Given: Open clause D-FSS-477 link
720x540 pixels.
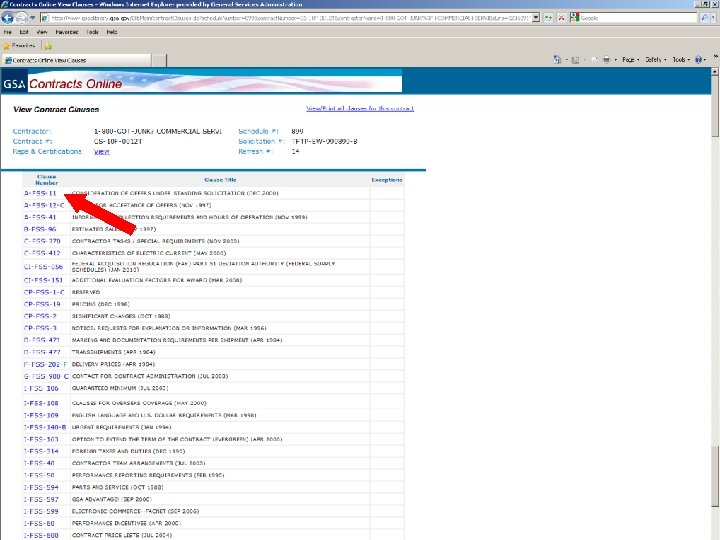Looking at the screenshot, I should tap(42, 352).
